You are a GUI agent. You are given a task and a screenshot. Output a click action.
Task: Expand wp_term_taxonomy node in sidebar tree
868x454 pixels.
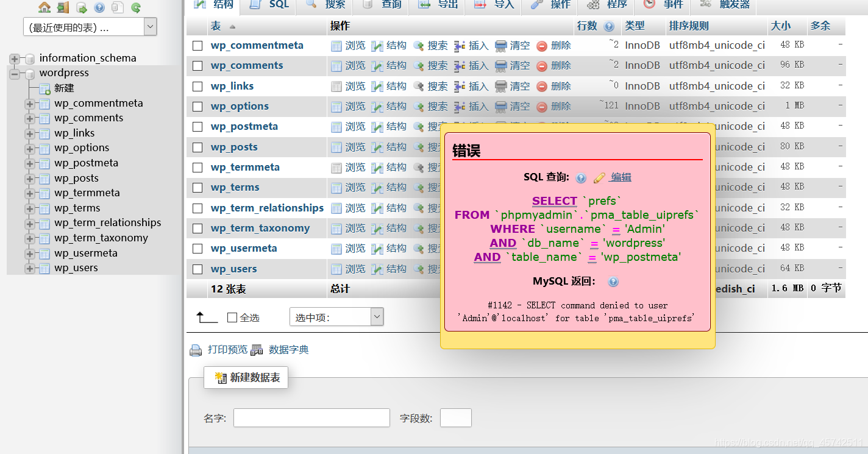pyautogui.click(x=29, y=238)
